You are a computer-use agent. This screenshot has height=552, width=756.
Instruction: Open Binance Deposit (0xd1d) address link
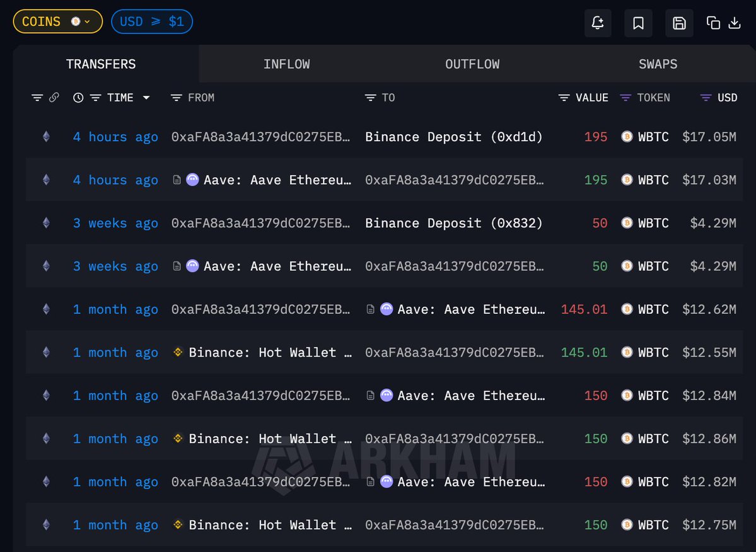click(x=453, y=137)
